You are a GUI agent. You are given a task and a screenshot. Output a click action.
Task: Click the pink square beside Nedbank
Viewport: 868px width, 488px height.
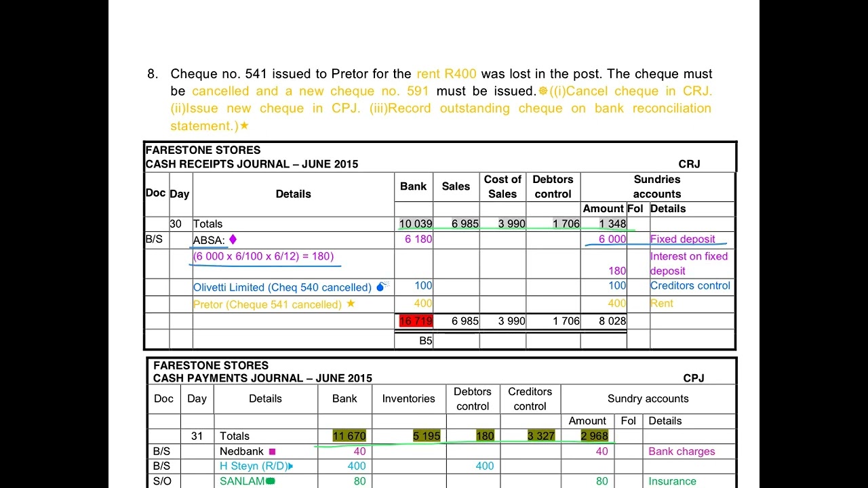[272, 451]
